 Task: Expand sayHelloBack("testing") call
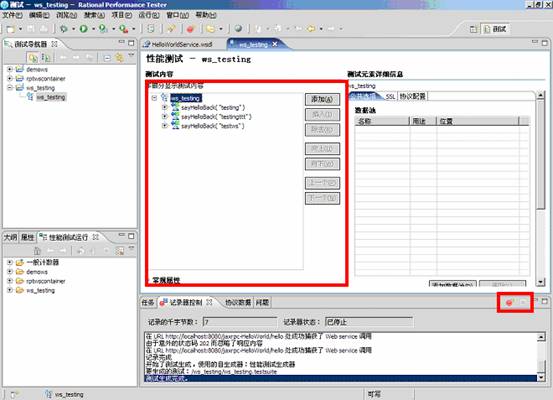(x=164, y=107)
